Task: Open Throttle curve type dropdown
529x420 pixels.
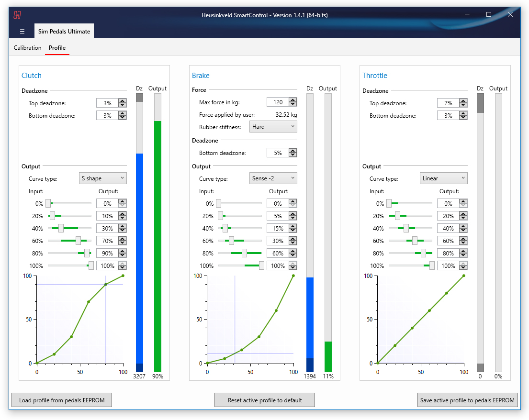Action: point(444,178)
